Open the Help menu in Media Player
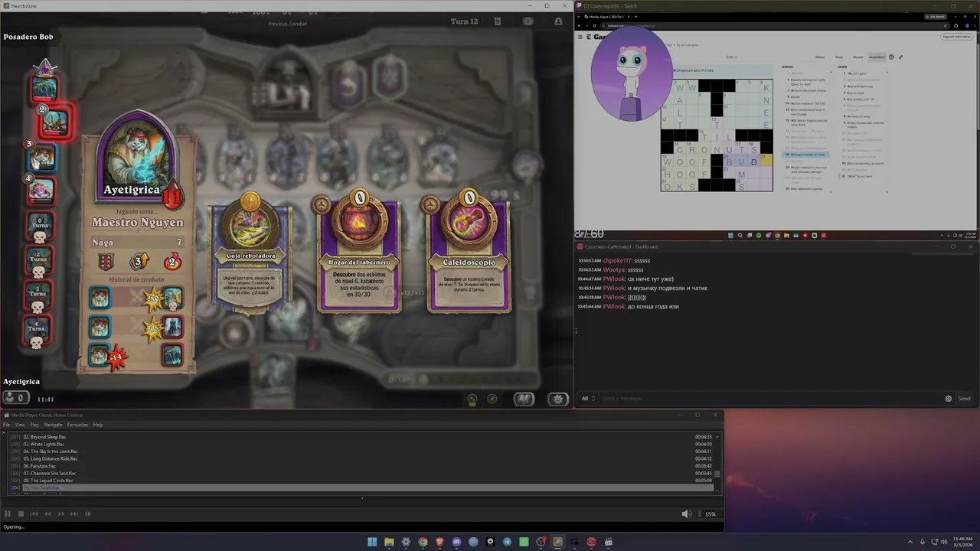The width and height of the screenshot is (980, 551). (98, 425)
